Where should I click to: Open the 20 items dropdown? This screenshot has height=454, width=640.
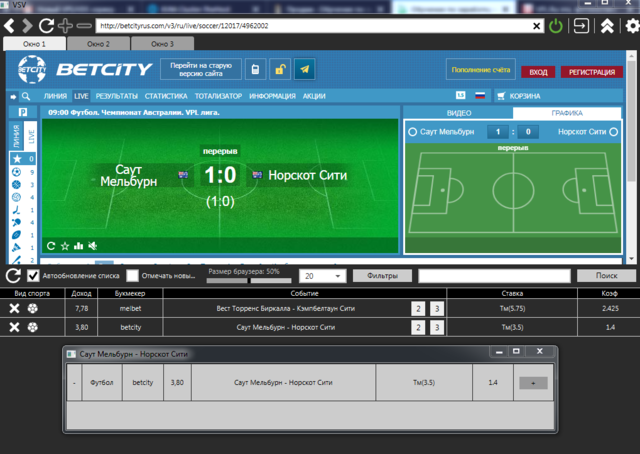(322, 276)
